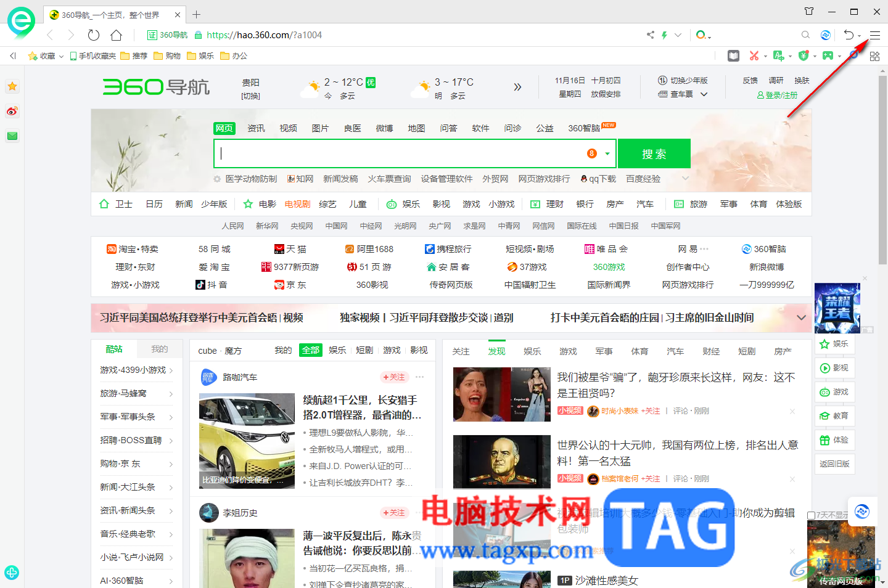Open the mail icon in the left sidebar

pos(12,136)
